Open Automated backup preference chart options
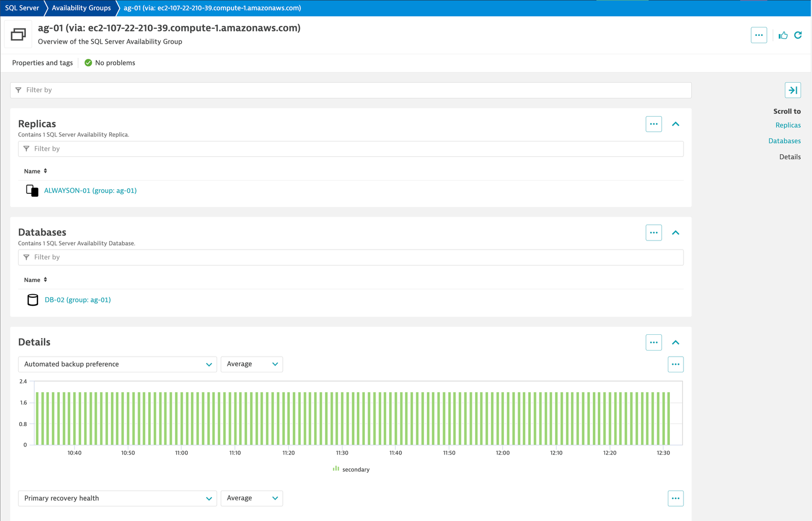 coord(675,364)
